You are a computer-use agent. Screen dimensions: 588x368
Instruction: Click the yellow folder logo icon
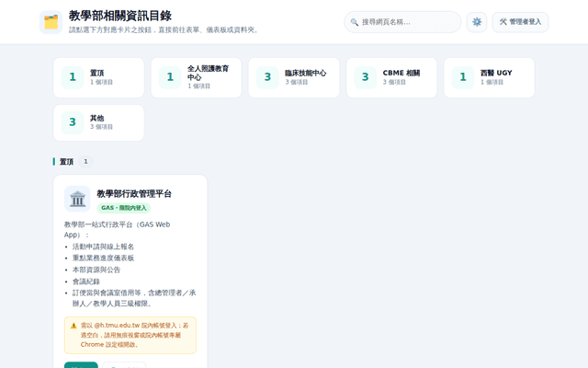coord(51,22)
